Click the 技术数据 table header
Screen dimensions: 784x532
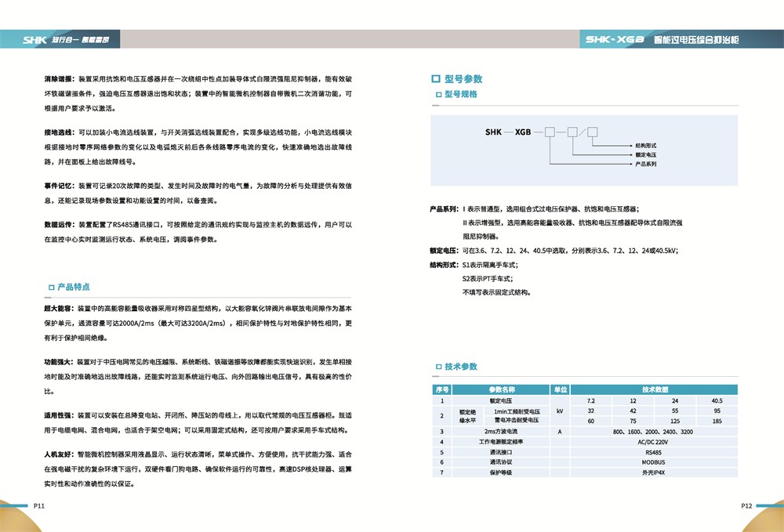tap(654, 389)
